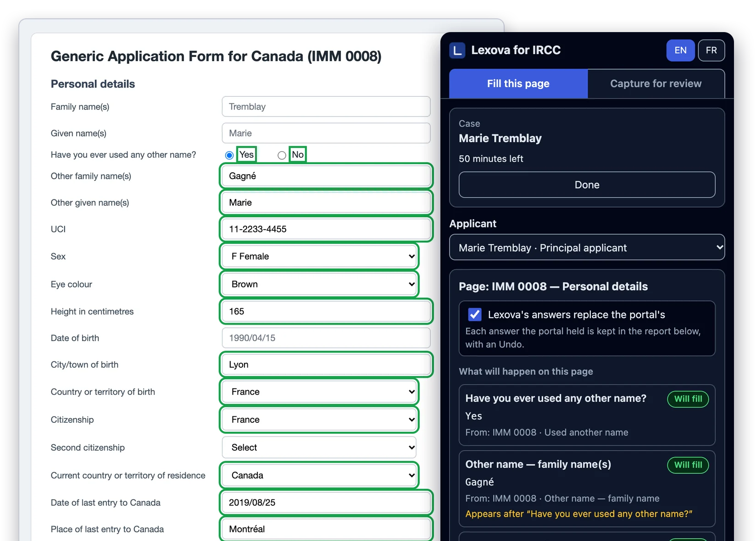The image size is (756, 541).
Task: Click "What will happen on this page" text
Action: 526,371
